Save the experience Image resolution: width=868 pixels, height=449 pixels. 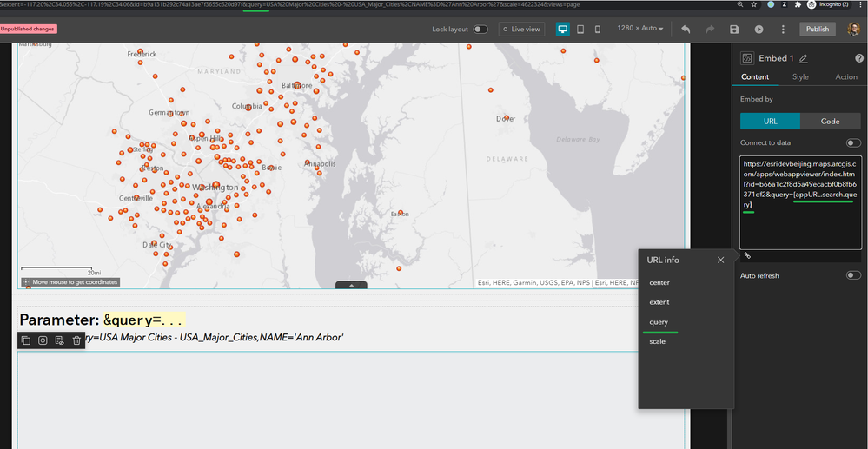click(x=734, y=29)
